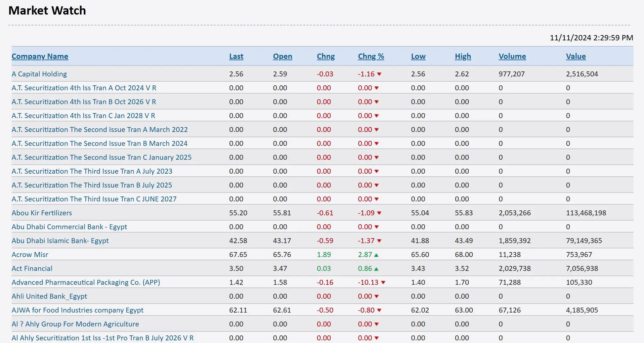Open Act Financial company link

point(32,269)
